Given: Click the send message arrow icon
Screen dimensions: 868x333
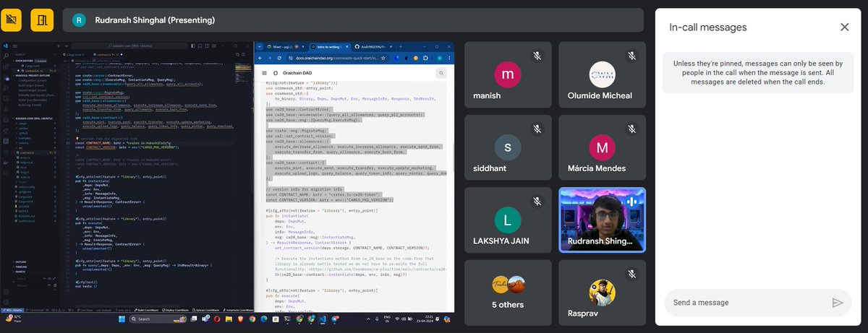Looking at the screenshot, I should (x=838, y=303).
